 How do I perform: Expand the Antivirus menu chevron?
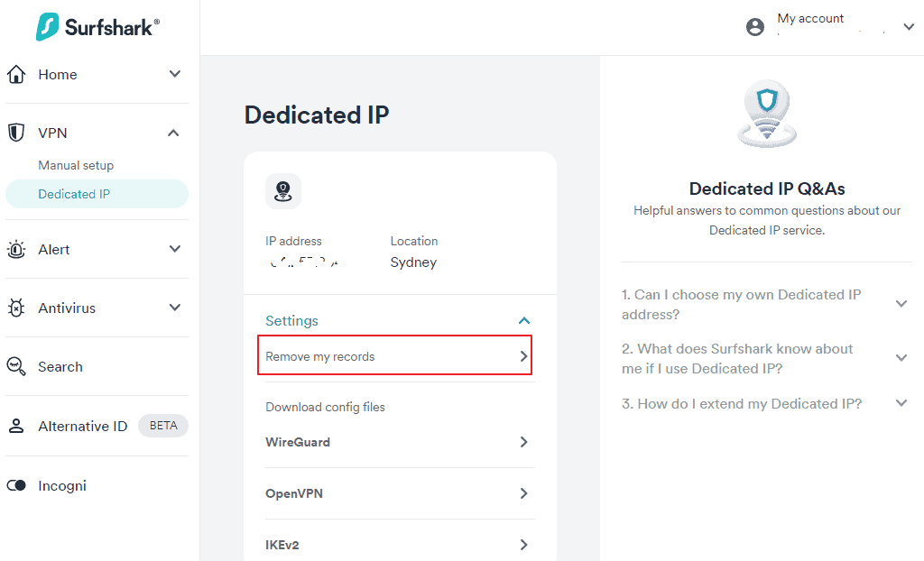coord(174,308)
